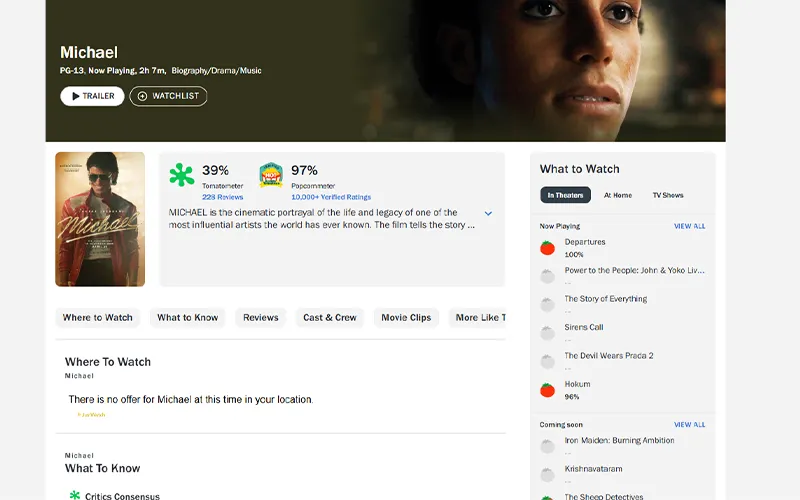Select TV Shows tab
The height and width of the screenshot is (500, 800).
668,195
